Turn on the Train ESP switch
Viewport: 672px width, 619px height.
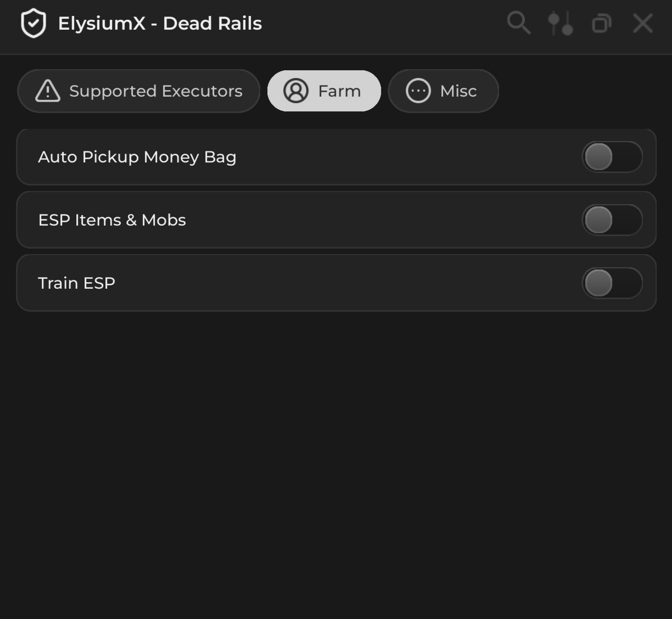tap(612, 283)
